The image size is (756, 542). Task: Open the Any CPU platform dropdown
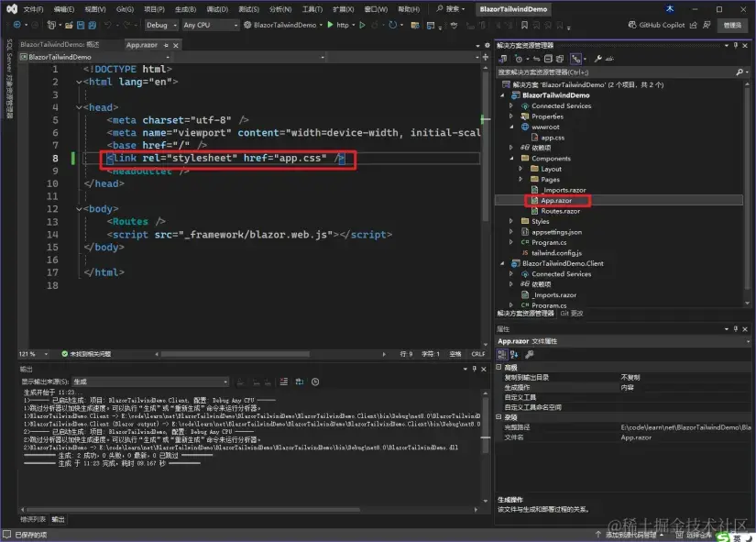tap(211, 25)
